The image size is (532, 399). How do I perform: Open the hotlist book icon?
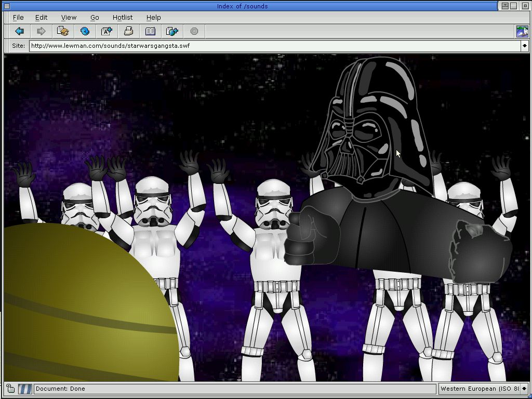pos(150,31)
